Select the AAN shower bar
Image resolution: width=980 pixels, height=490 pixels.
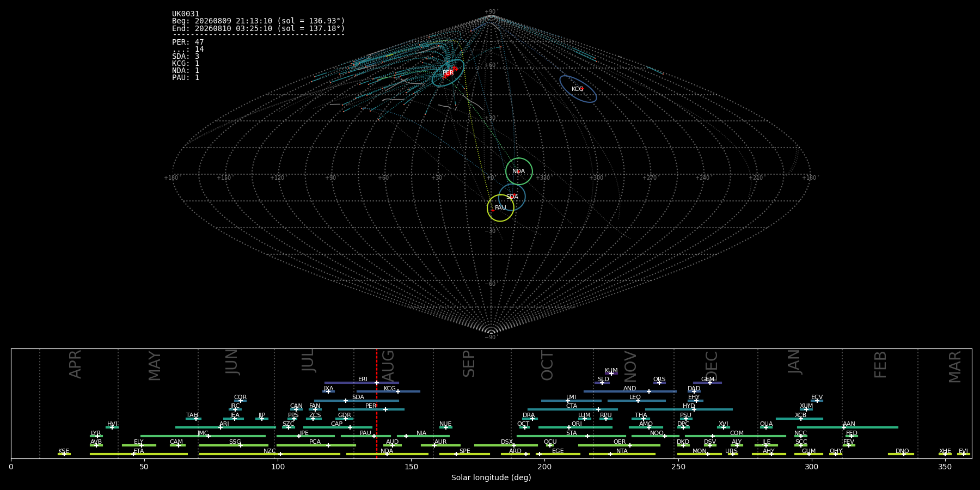pyautogui.click(x=848, y=427)
